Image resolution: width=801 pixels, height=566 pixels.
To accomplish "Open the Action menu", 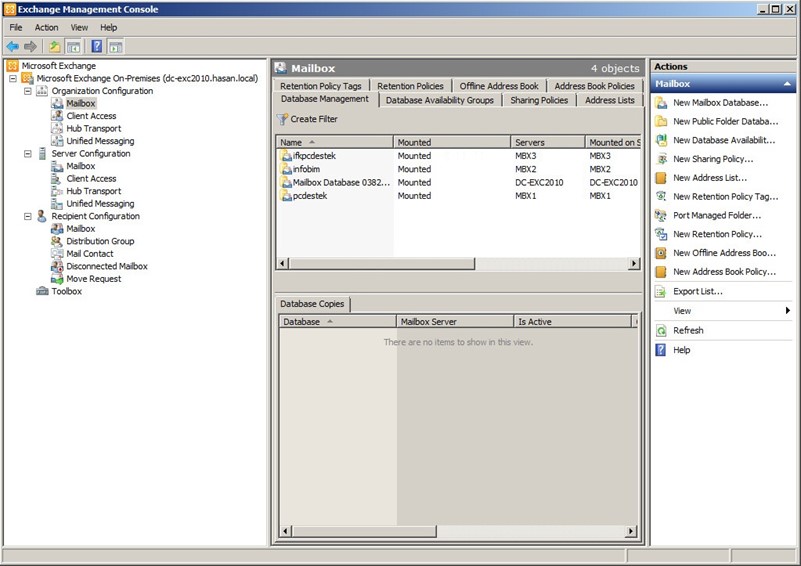I will pos(46,28).
